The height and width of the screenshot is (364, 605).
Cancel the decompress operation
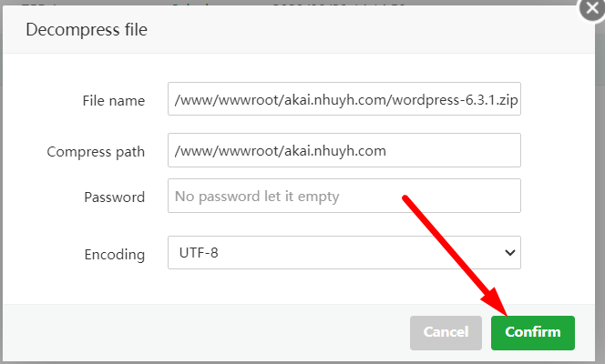point(446,333)
